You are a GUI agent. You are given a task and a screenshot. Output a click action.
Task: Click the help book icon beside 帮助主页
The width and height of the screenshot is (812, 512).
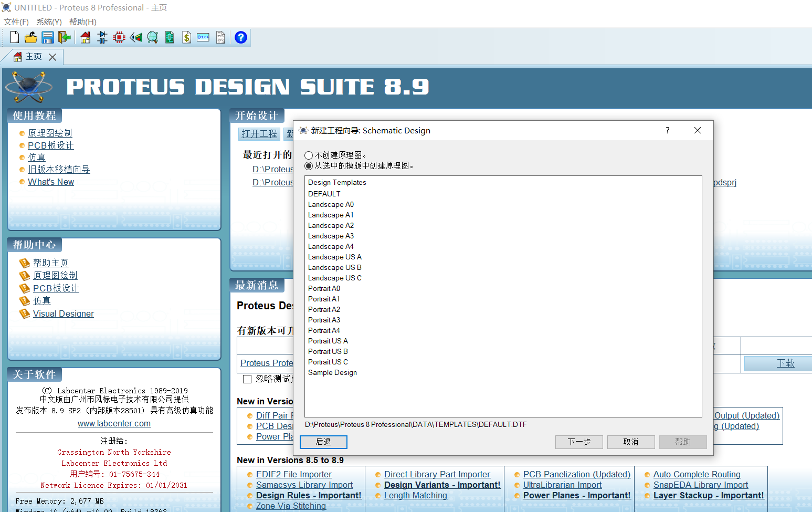(25, 263)
